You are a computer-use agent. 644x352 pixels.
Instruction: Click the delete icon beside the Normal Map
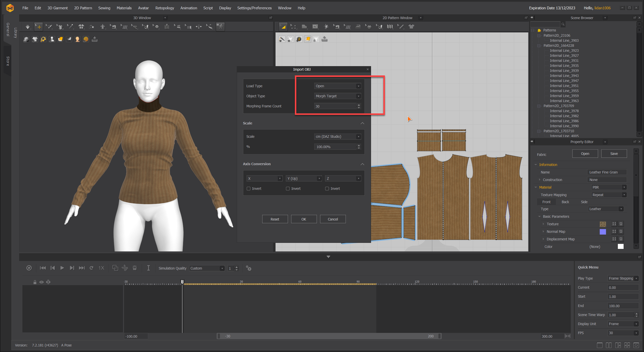coord(621,232)
